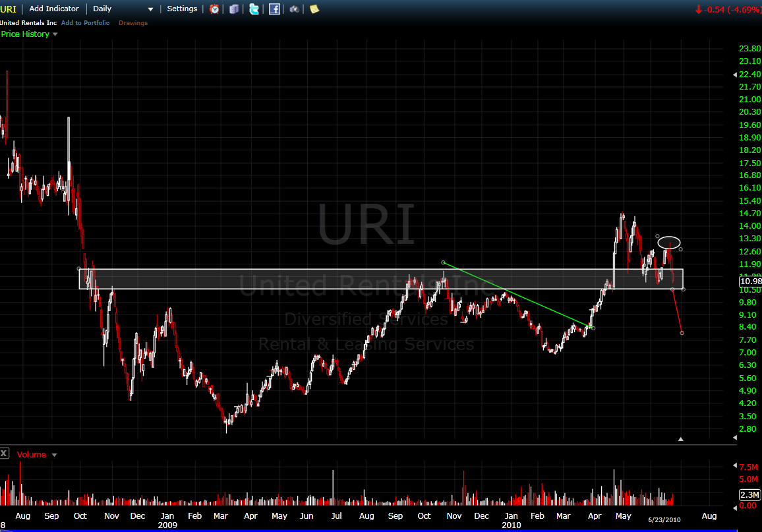Close the Volume panel with X
762x532 pixels.
click(4, 454)
